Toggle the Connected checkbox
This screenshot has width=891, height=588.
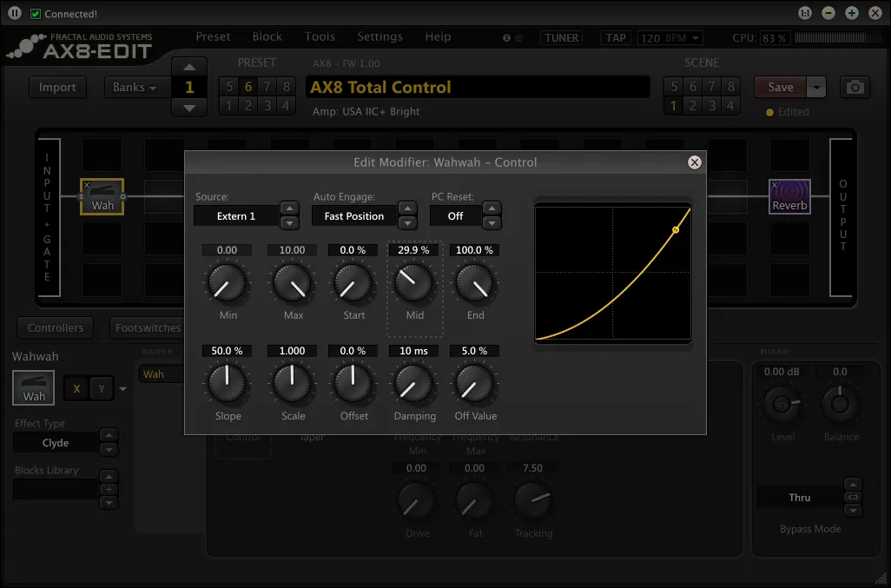point(36,14)
